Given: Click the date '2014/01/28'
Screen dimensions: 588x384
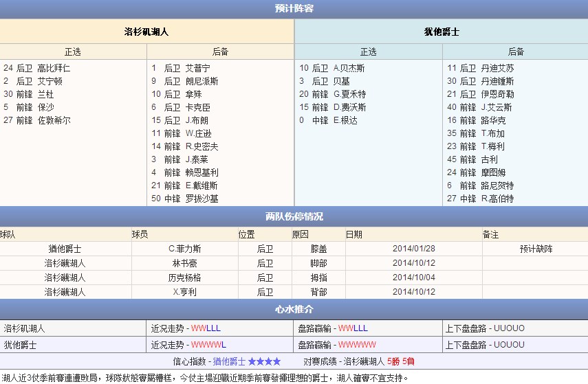Looking at the screenshot, I should tap(413, 249).
